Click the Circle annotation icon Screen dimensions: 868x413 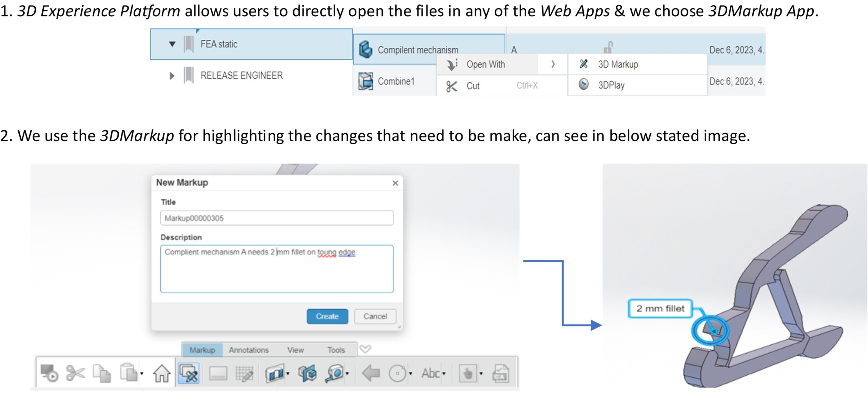point(397,374)
